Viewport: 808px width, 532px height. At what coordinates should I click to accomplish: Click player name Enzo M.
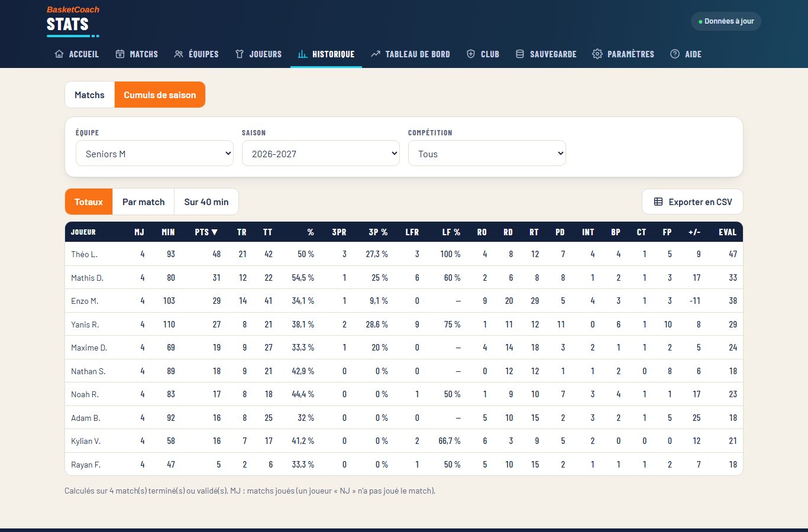[x=85, y=301]
